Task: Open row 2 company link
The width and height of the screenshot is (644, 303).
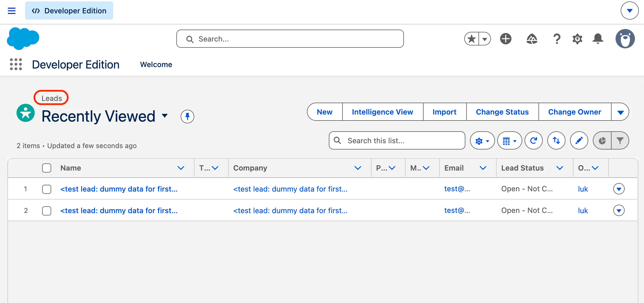Action: [290, 211]
